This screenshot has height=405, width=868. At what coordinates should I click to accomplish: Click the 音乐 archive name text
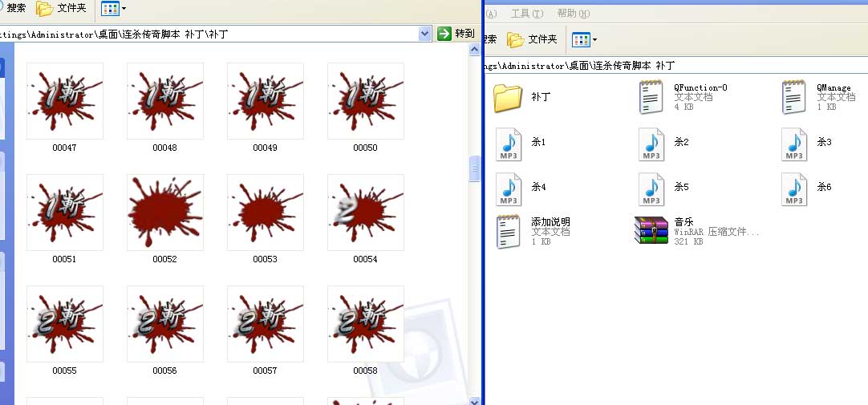tap(683, 222)
